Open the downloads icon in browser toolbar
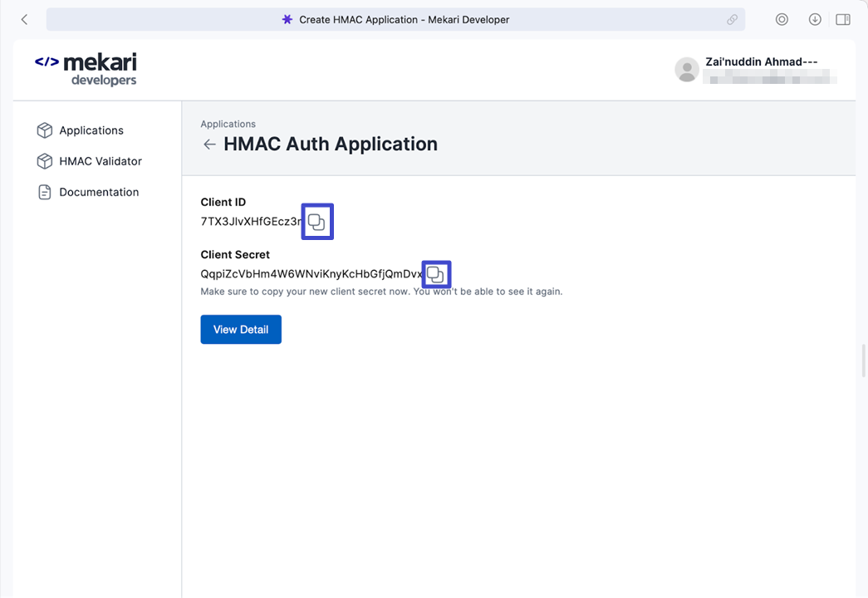 click(815, 20)
